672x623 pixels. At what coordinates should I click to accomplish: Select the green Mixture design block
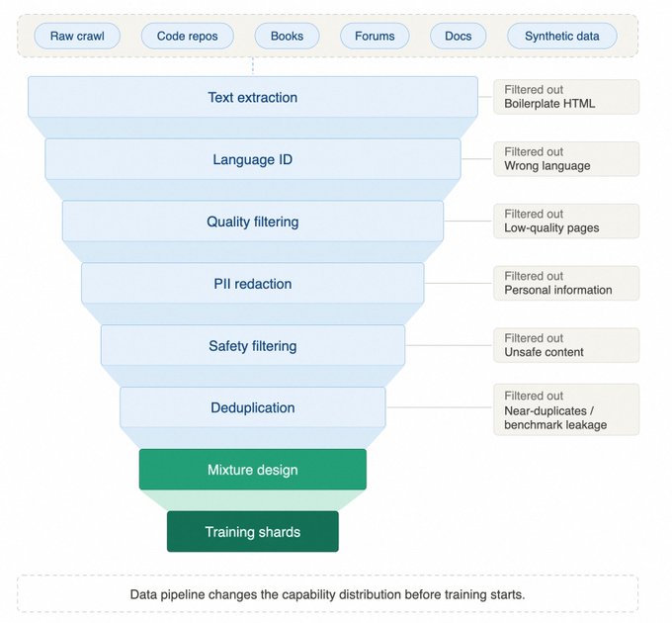pyautogui.click(x=253, y=470)
